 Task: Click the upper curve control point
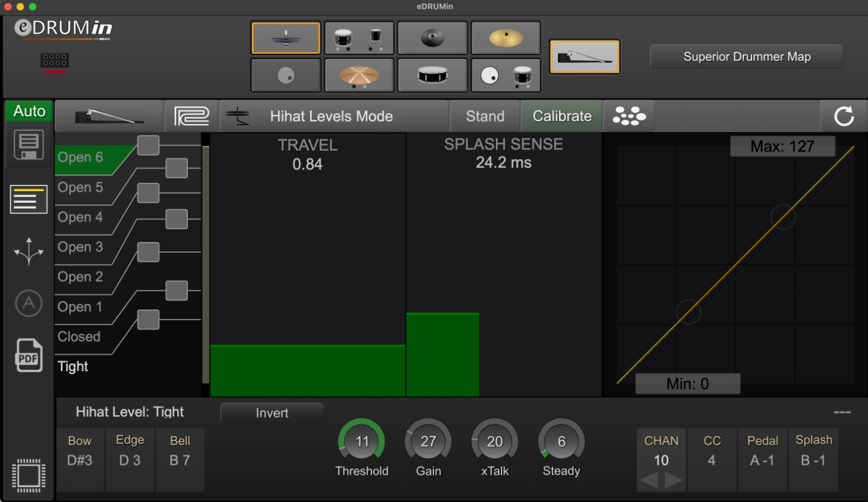pyautogui.click(x=783, y=217)
